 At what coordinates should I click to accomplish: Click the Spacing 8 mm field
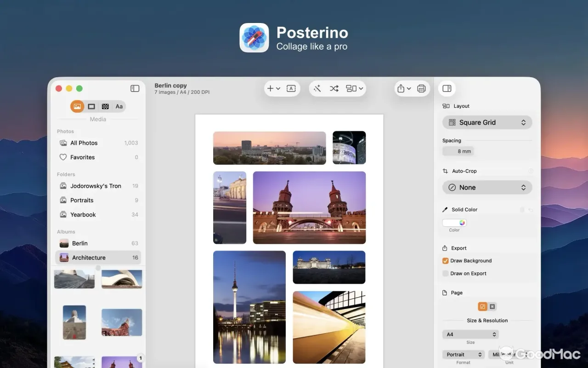click(458, 151)
